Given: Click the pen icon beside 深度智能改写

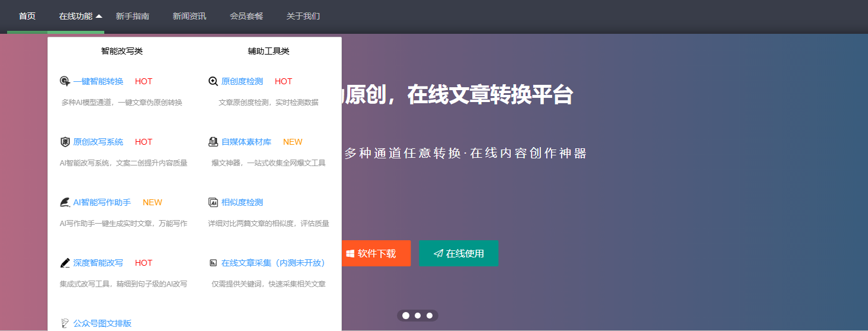Looking at the screenshot, I should click(x=65, y=263).
